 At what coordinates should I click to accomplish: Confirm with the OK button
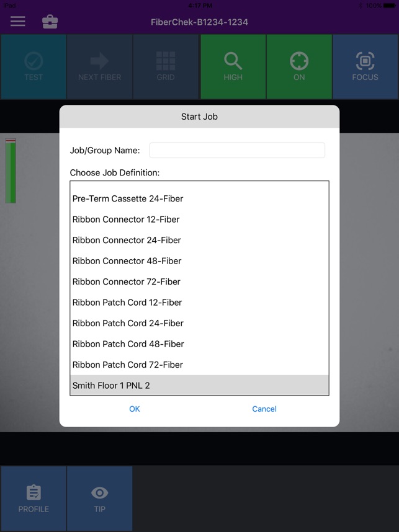click(x=135, y=409)
